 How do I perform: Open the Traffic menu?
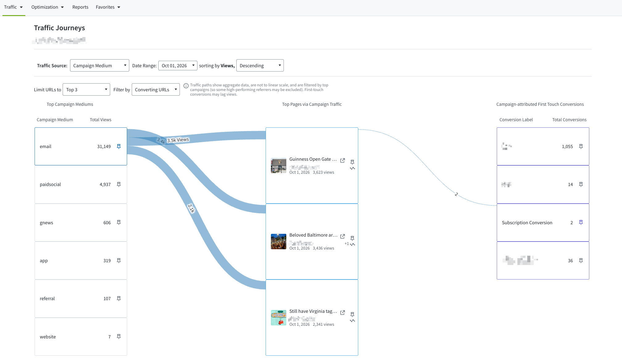(14, 7)
